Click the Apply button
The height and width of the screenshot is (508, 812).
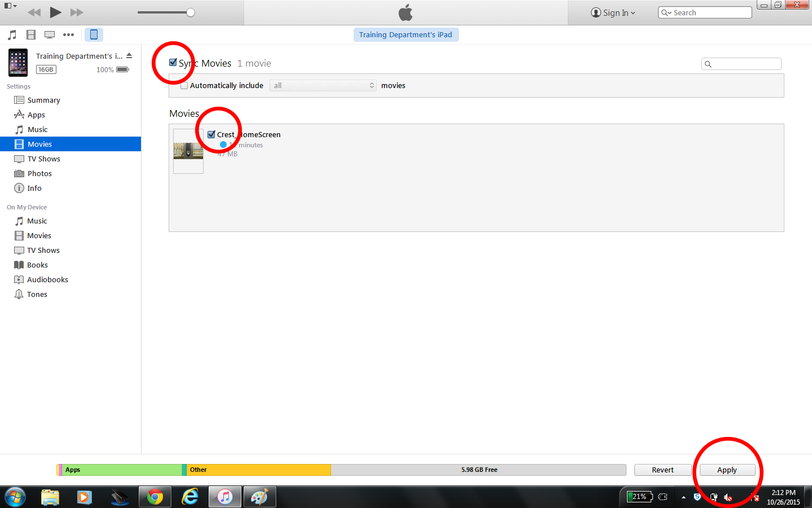pyautogui.click(x=727, y=470)
